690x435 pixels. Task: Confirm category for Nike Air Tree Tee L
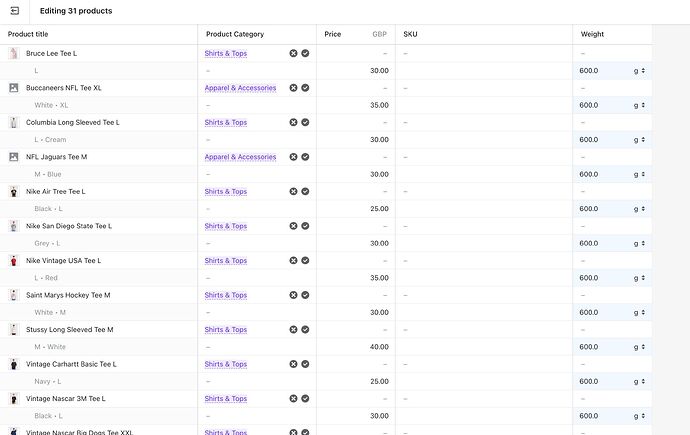pos(305,191)
